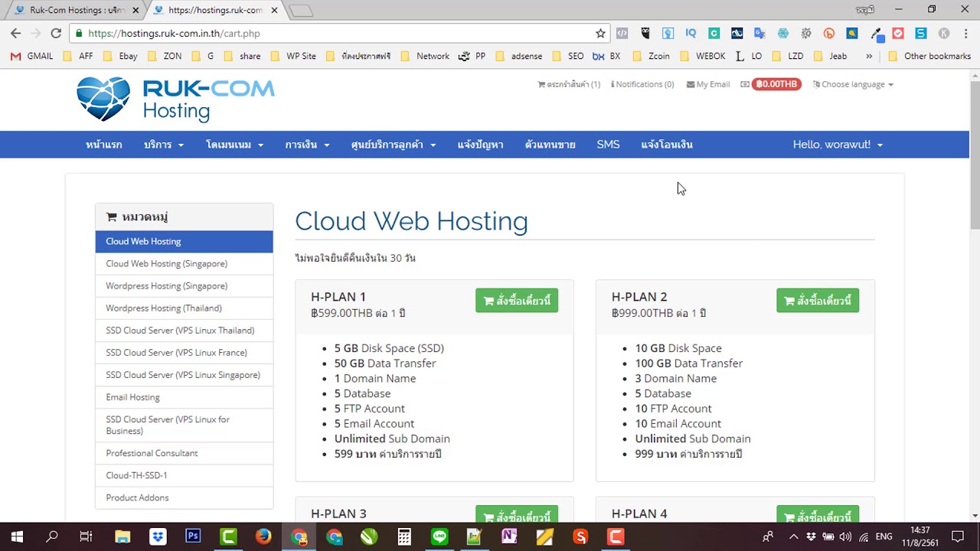980x551 pixels.
Task: Open ตัวแทนขาย in the nav bar
Action: point(550,145)
